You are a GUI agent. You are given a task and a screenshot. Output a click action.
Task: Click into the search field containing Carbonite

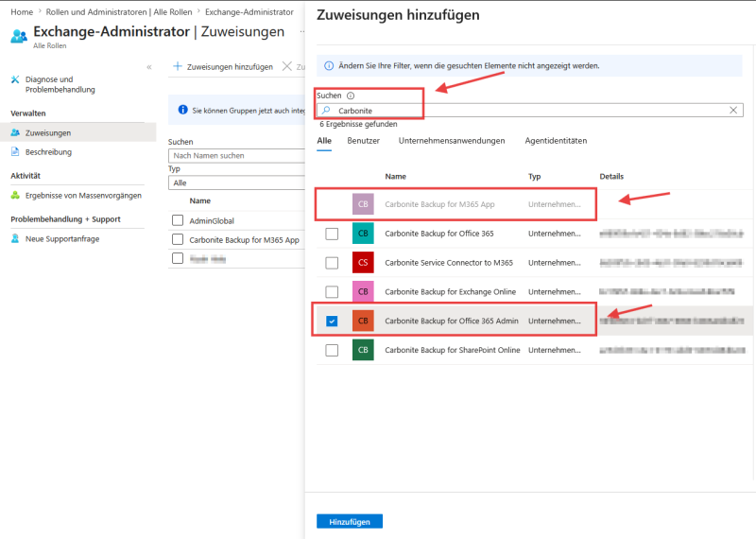[x=530, y=110]
